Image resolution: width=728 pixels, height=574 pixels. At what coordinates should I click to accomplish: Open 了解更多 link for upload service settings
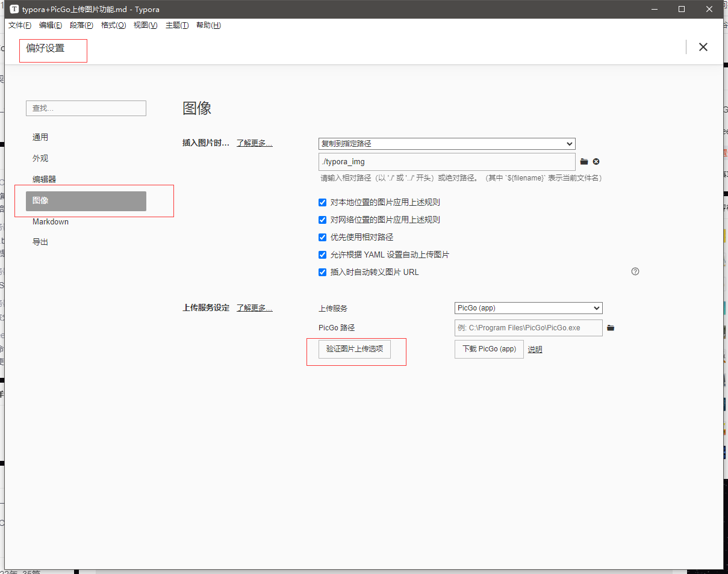[x=254, y=307]
